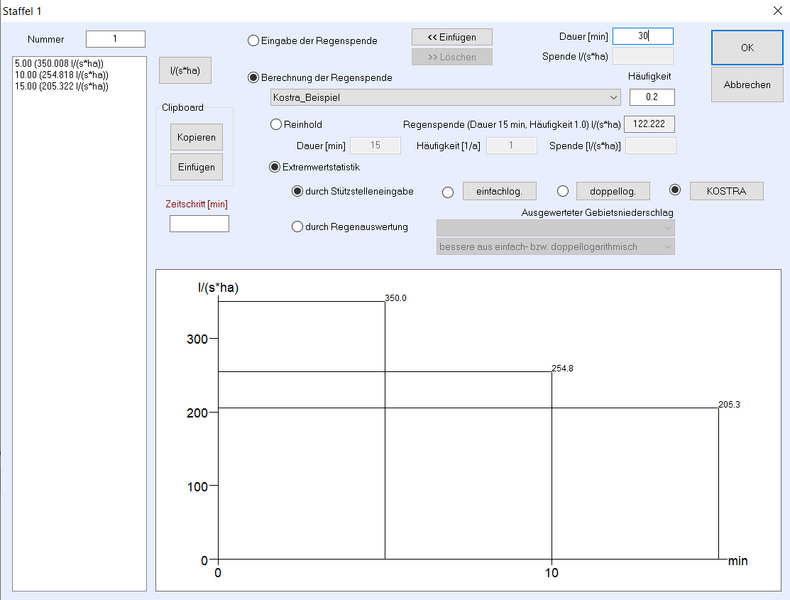
Task: Click the Abbrechen button
Action: 747,85
